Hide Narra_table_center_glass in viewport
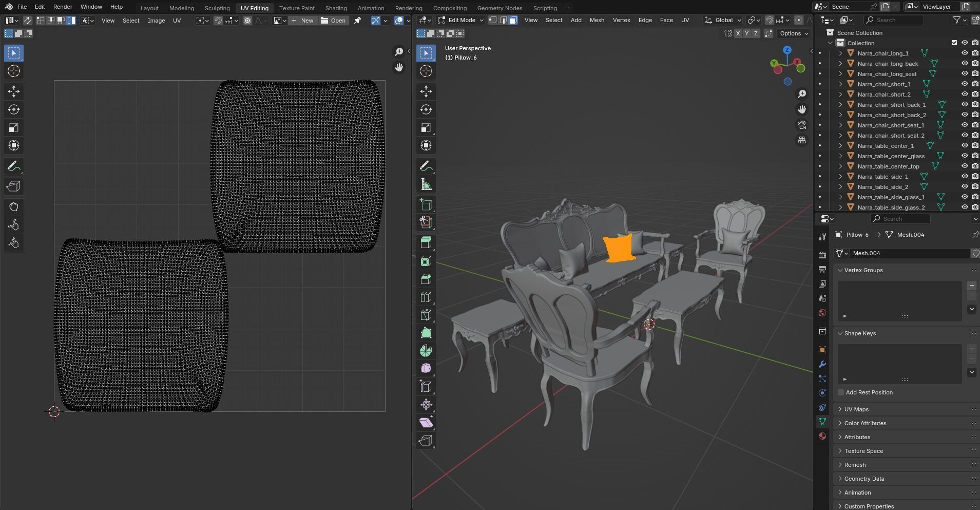This screenshot has width=980, height=510. tap(965, 156)
